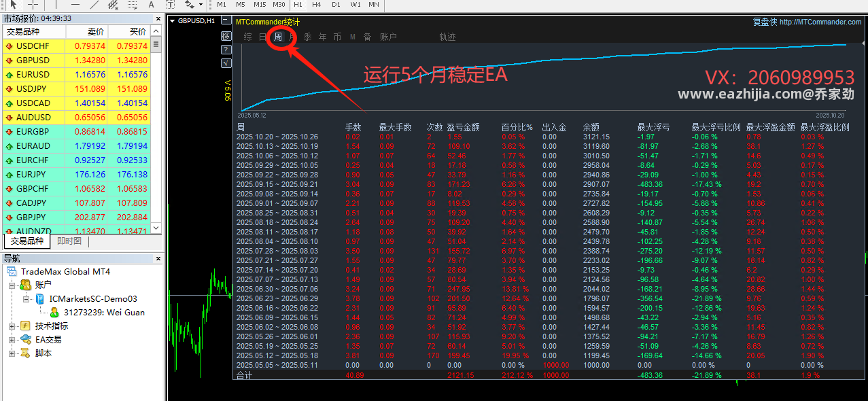Select TradeMax Global MT4 in Navigator
The image size is (868, 401).
point(58,272)
